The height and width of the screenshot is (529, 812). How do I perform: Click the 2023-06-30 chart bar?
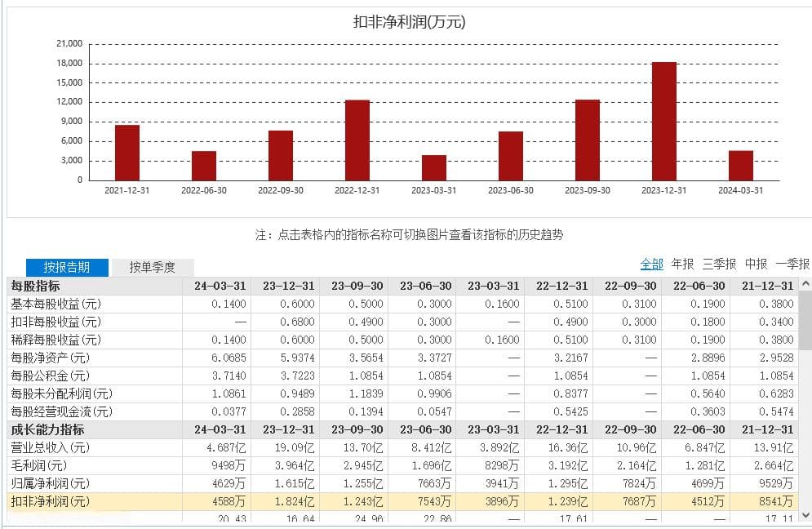click(511, 156)
